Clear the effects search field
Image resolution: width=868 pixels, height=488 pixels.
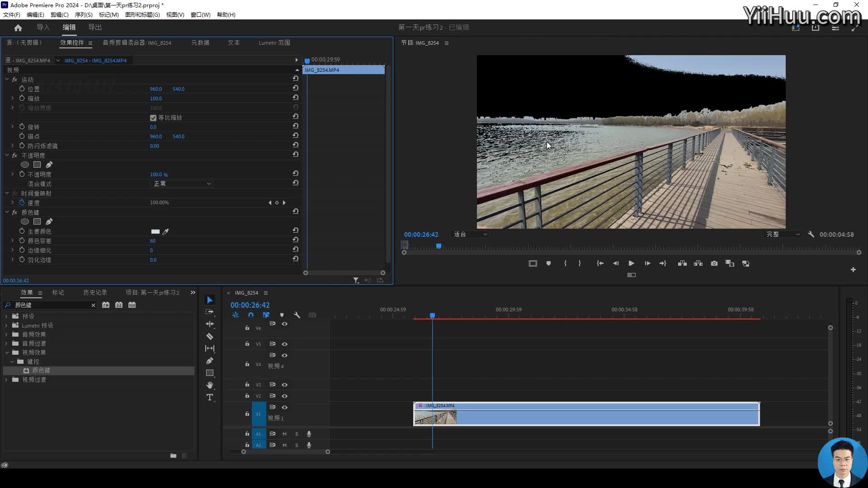click(x=93, y=305)
